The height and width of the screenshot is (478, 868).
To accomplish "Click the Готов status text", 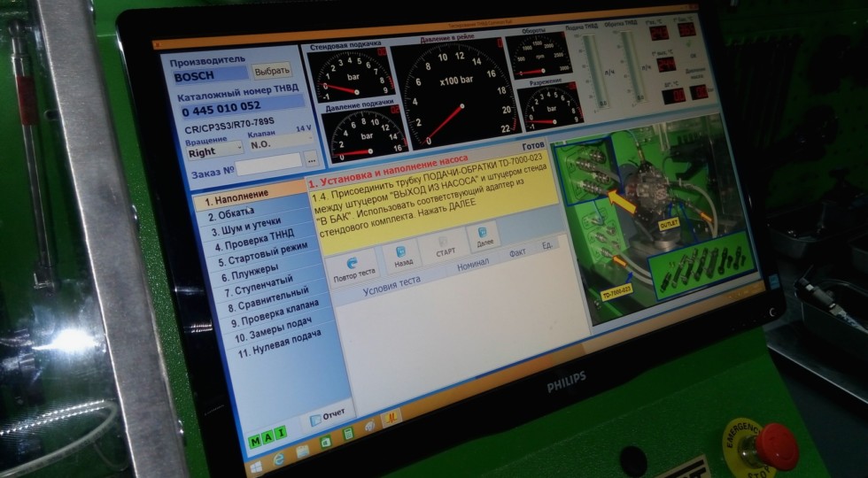I will [x=534, y=148].
